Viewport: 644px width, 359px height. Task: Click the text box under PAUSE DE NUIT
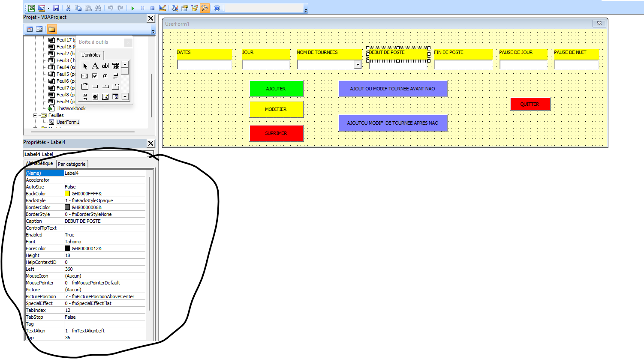pos(577,65)
